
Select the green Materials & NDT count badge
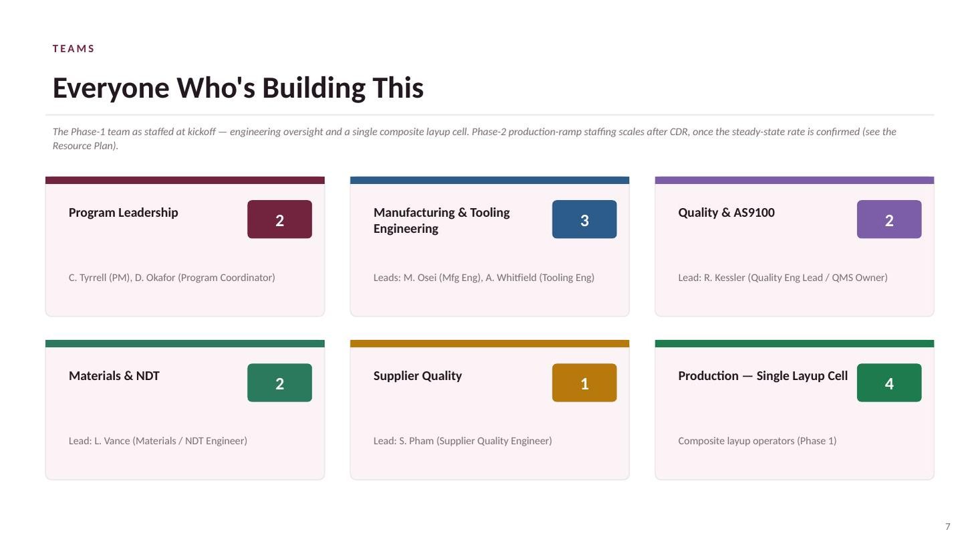pyautogui.click(x=279, y=383)
